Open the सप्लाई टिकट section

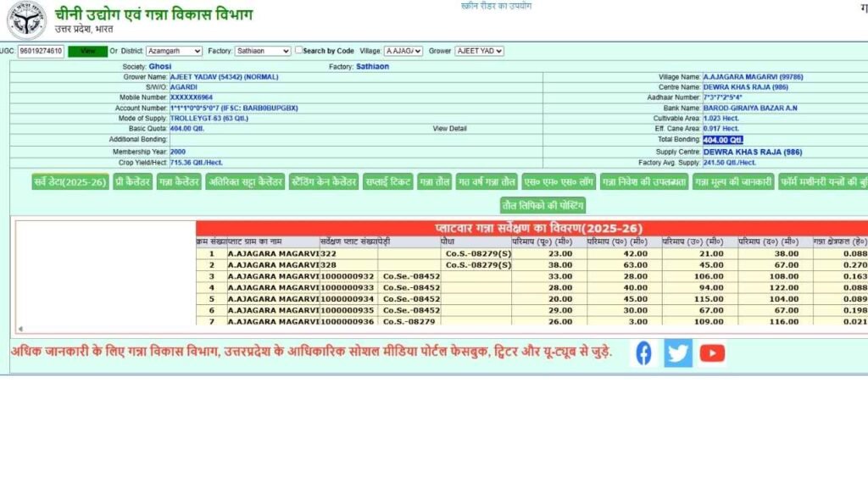[387, 181]
